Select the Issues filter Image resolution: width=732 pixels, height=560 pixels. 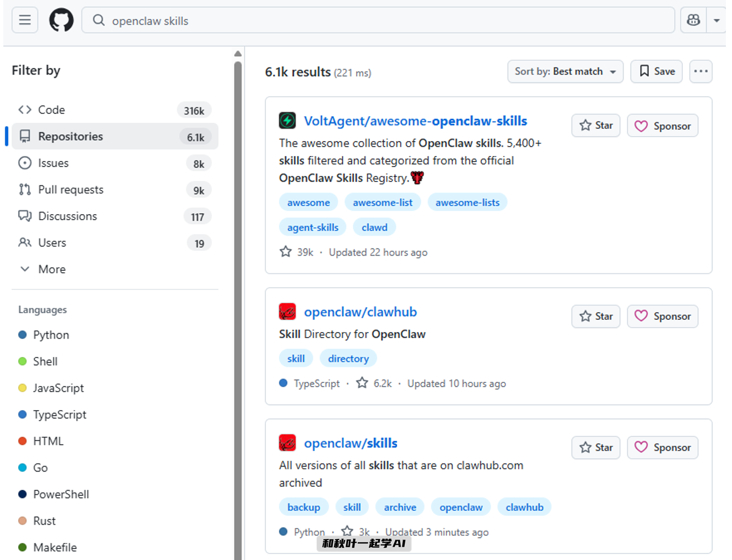53,163
